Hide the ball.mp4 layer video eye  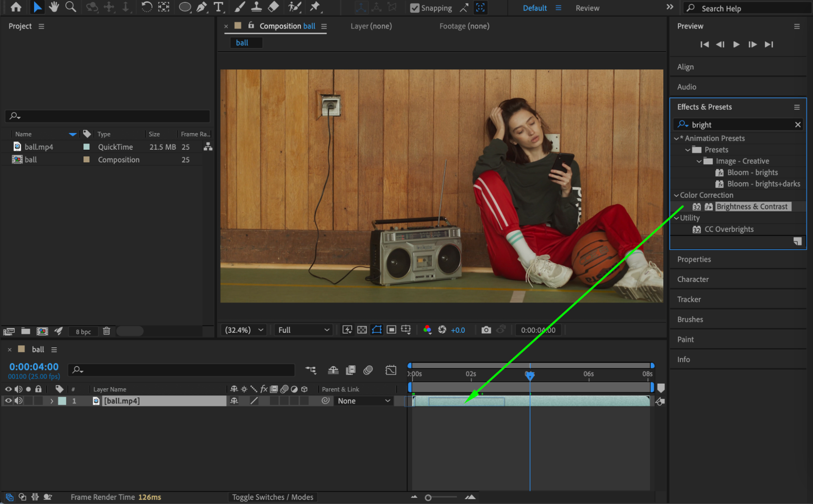pos(8,401)
